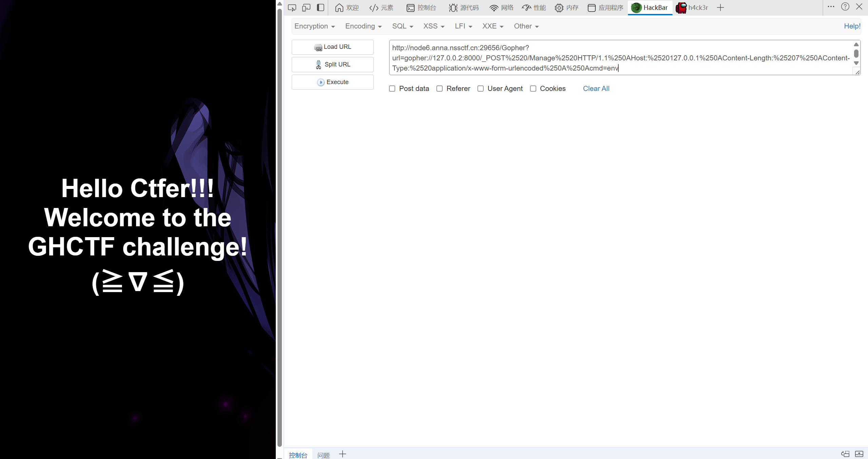Image resolution: width=868 pixels, height=459 pixels.
Task: Toggle device emulation icon
Action: coord(306,7)
